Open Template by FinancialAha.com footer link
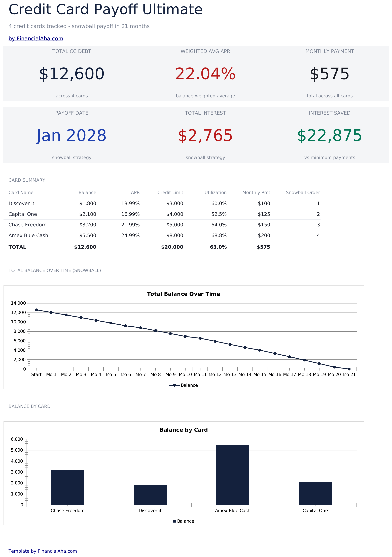 pos(43,551)
